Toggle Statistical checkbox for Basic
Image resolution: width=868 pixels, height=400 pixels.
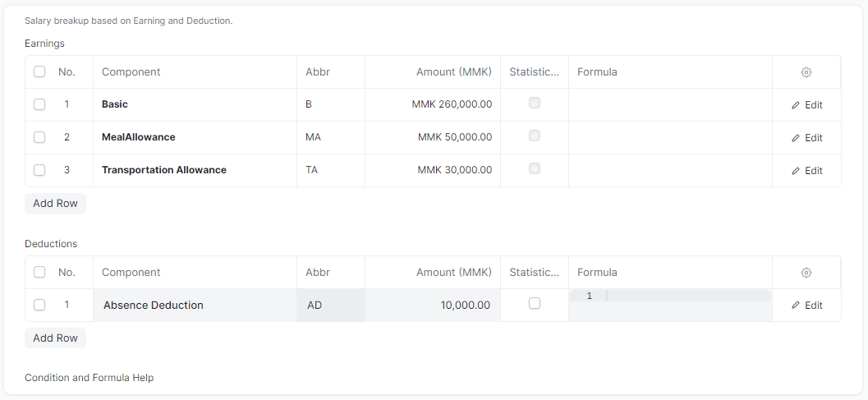[535, 103]
